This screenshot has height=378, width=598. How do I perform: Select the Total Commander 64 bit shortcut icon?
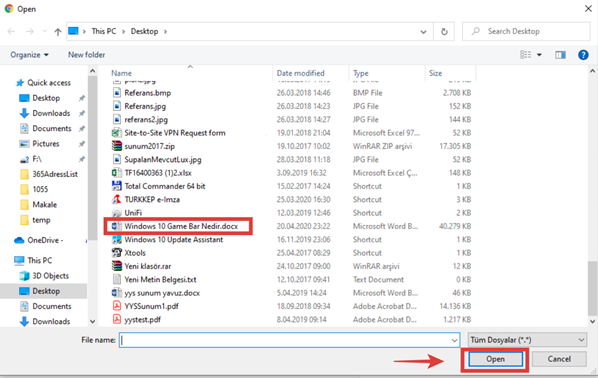pyautogui.click(x=117, y=186)
